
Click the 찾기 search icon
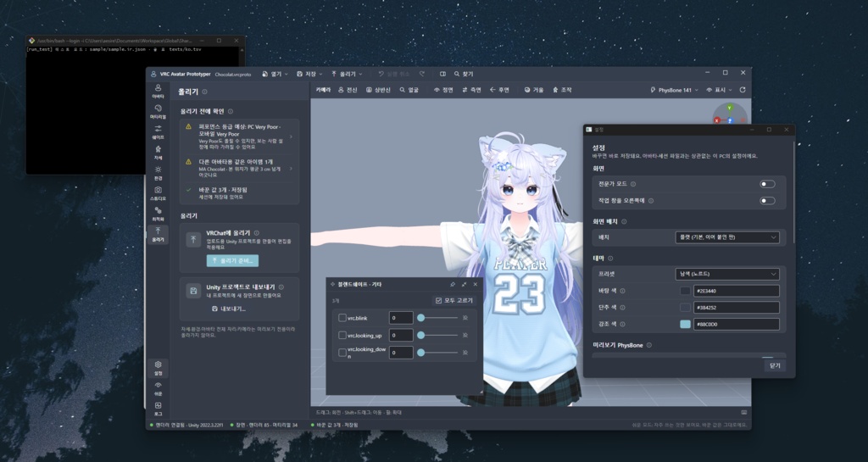[x=464, y=74]
